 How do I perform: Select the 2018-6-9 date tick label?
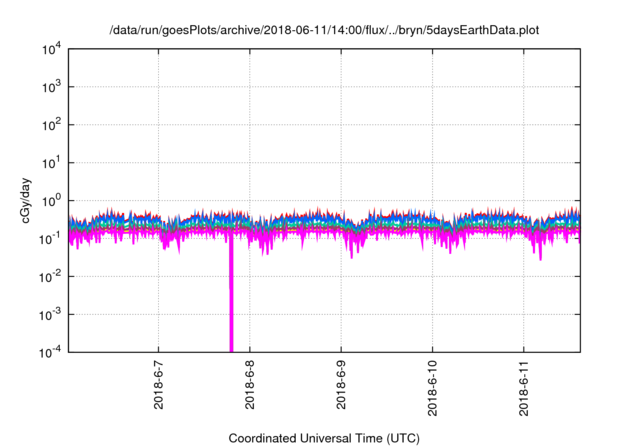(x=341, y=384)
